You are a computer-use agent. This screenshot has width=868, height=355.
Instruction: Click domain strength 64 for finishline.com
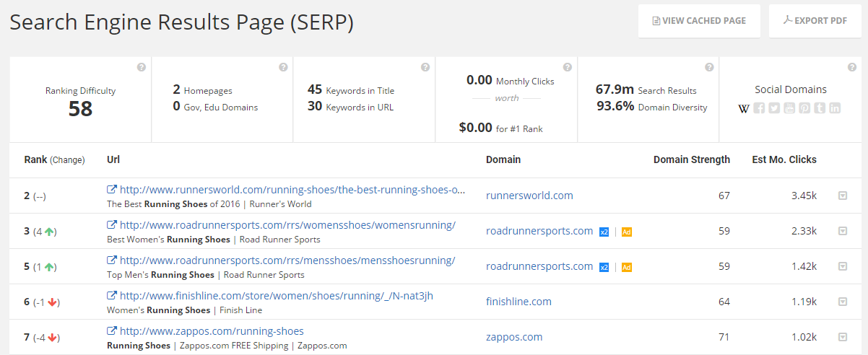[x=724, y=302]
